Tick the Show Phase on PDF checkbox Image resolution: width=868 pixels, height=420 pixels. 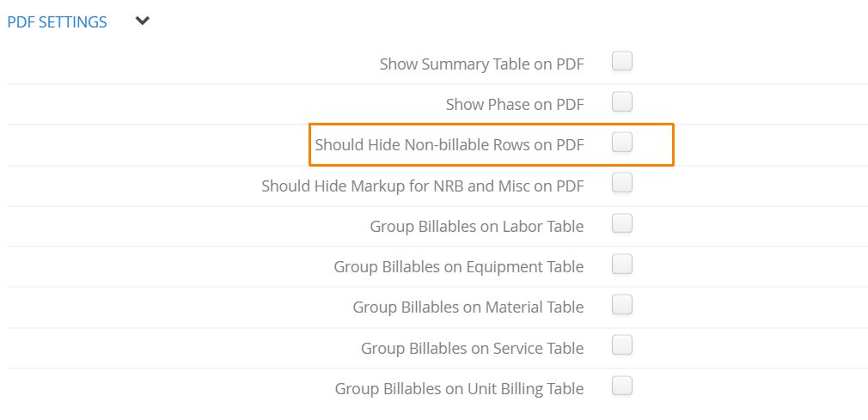tap(621, 102)
